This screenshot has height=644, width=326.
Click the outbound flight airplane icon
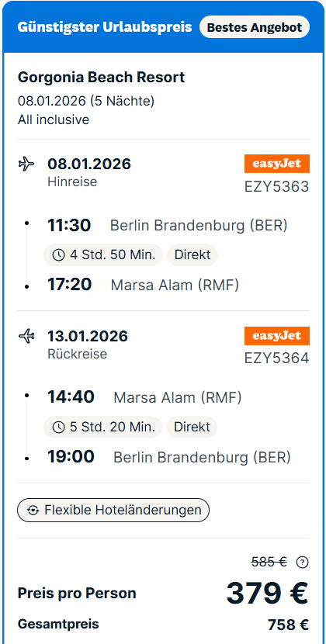pyautogui.click(x=26, y=164)
